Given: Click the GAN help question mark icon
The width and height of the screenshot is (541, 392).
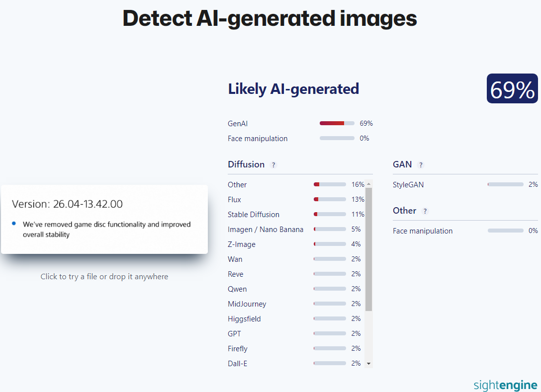Looking at the screenshot, I should (421, 165).
